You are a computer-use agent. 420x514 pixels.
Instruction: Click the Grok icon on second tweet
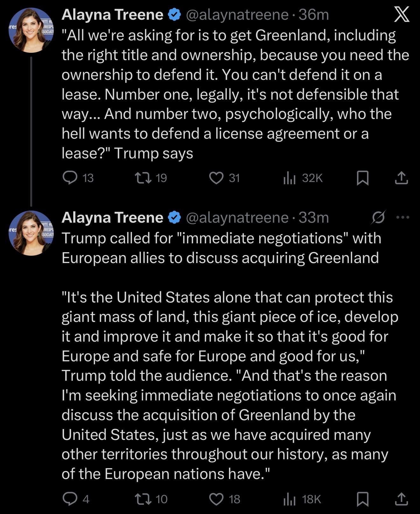point(379,218)
